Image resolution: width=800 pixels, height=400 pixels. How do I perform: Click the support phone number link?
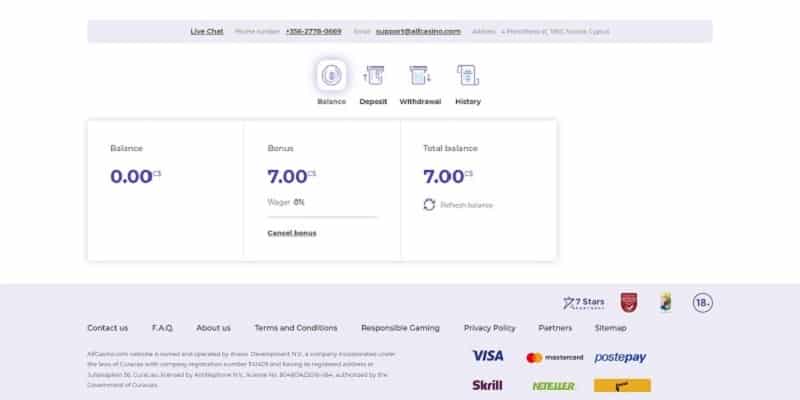(x=312, y=31)
